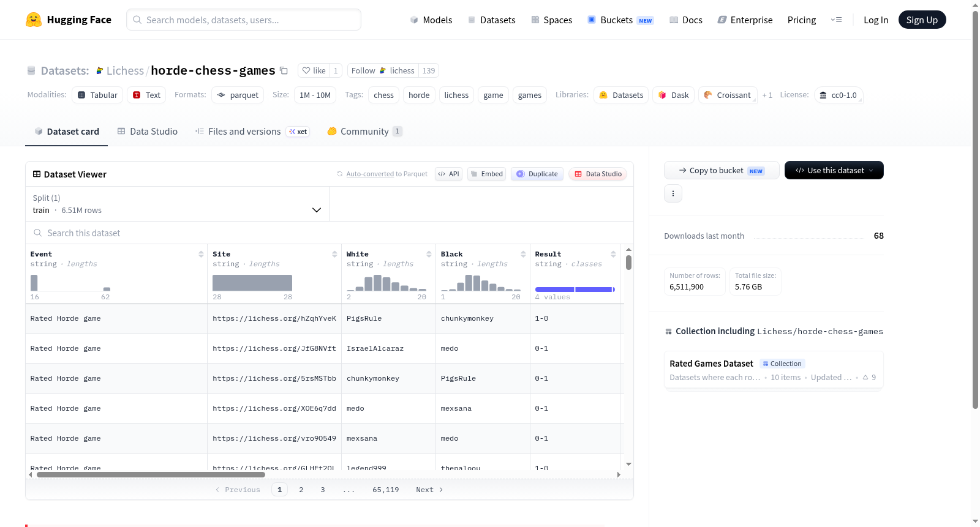980x527 pixels.
Task: Click the Search this dataset field
Action: coord(330,233)
